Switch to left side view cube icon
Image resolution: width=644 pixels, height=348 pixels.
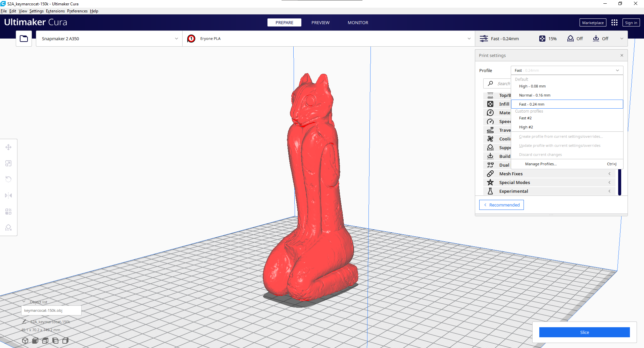point(55,341)
